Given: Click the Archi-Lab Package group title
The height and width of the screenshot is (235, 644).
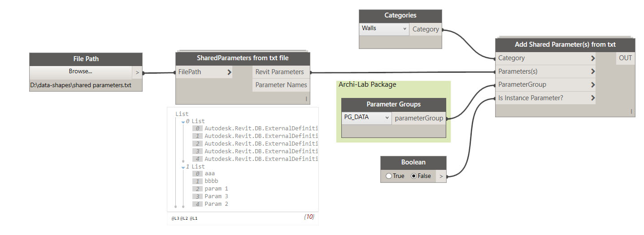Looking at the screenshot, I should (367, 84).
